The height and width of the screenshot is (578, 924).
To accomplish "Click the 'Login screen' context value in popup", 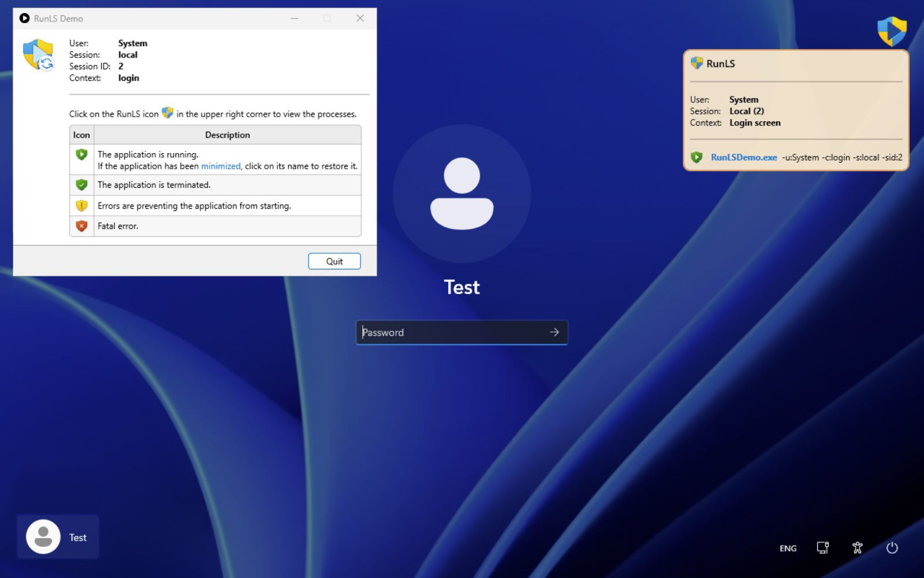I will [755, 123].
